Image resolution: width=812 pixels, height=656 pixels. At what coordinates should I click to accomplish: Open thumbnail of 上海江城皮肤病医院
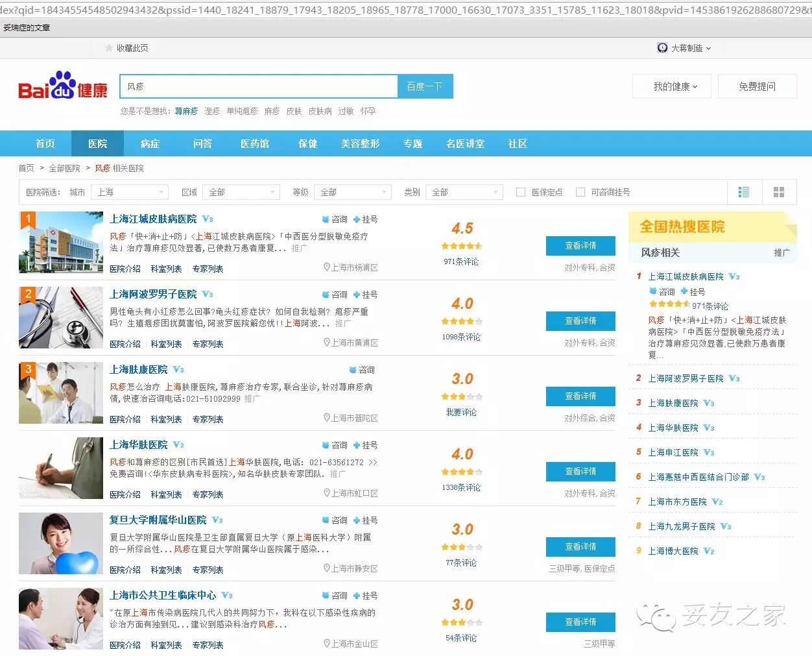pos(61,243)
